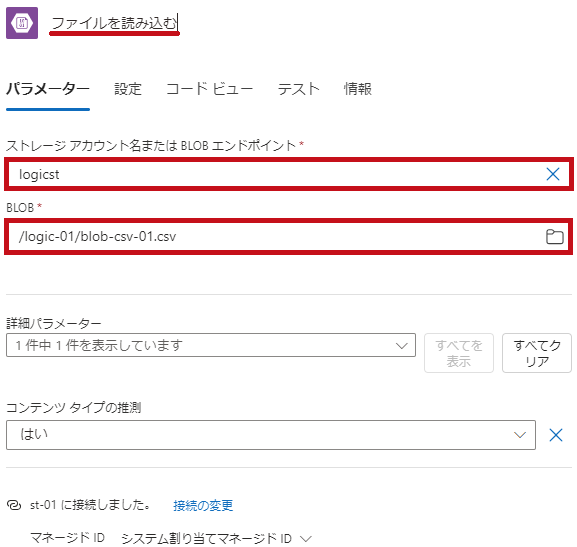The height and width of the screenshot is (547, 577).
Task: Open the コード ビュー tab
Action: coord(209,89)
